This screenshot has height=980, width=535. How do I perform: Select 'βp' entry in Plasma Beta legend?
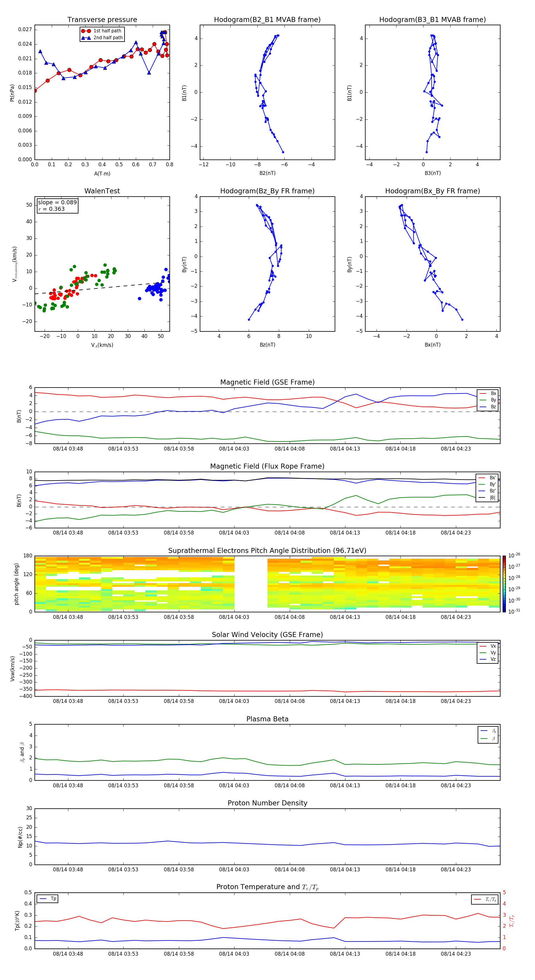coord(489,731)
